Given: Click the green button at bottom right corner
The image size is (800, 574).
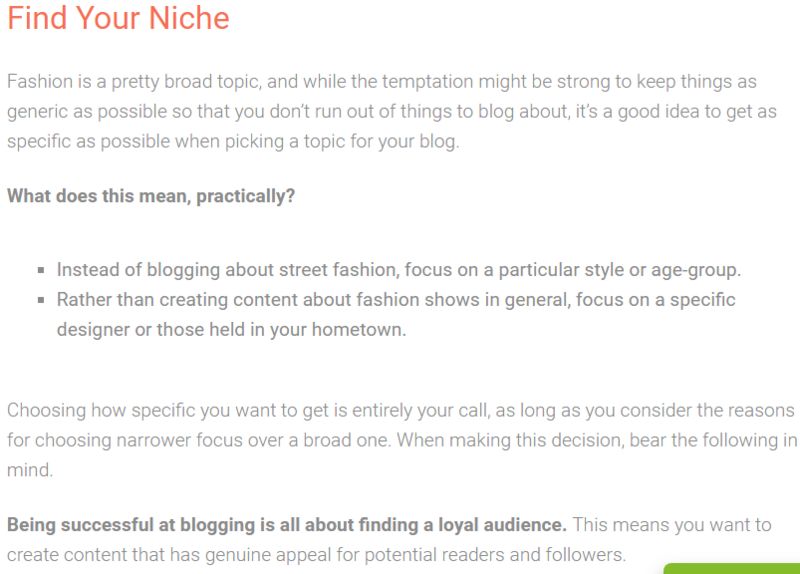Looking at the screenshot, I should tap(733, 568).
